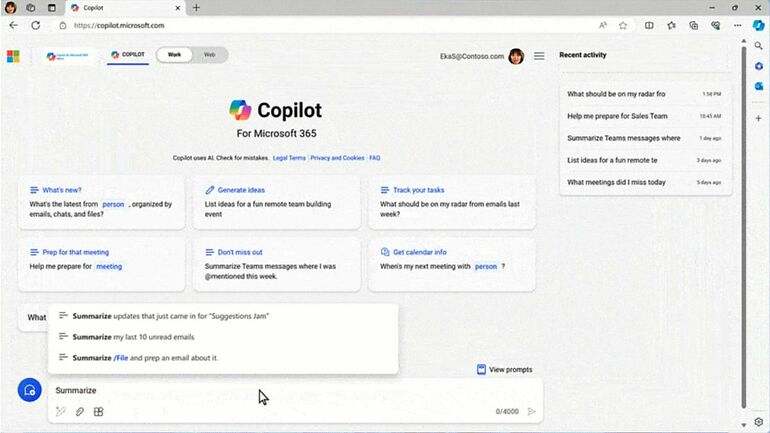
Task: Open the tab actions menu icon
Action: point(52,7)
